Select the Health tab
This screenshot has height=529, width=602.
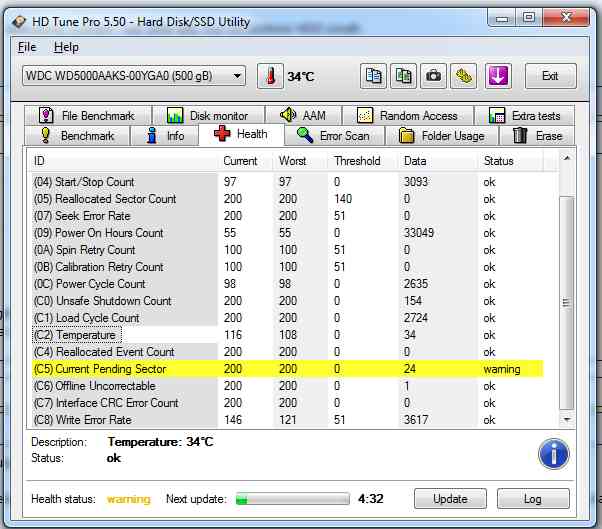(241, 134)
